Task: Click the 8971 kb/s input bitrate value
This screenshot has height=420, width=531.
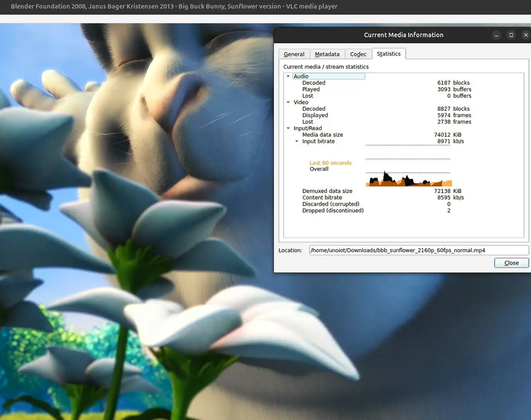Action: [451, 141]
